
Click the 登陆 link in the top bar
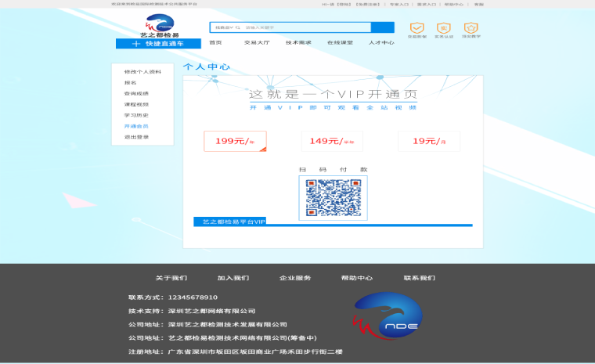tap(344, 4)
